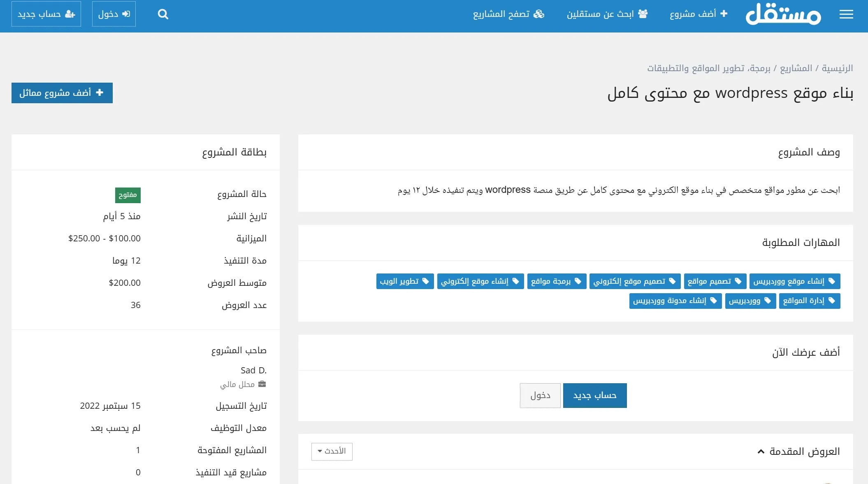The width and height of the screenshot is (868, 484).
Task: Open project owner 'Sad D.' profile link
Action: [x=253, y=370]
